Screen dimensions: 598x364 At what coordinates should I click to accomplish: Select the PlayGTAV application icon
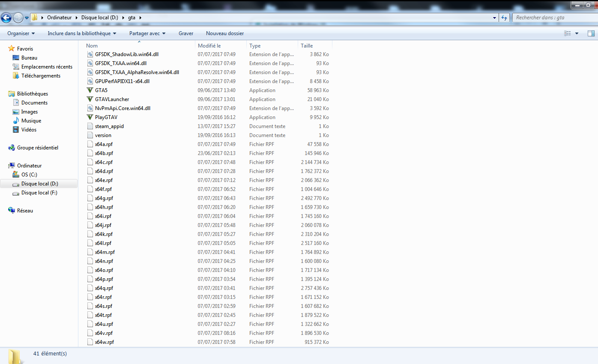point(90,117)
